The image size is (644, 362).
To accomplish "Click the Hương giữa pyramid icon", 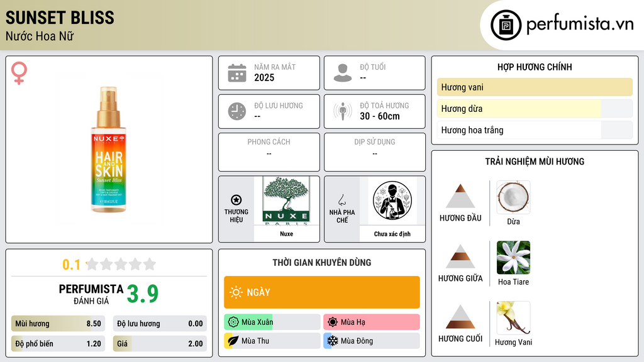I will [x=460, y=256].
